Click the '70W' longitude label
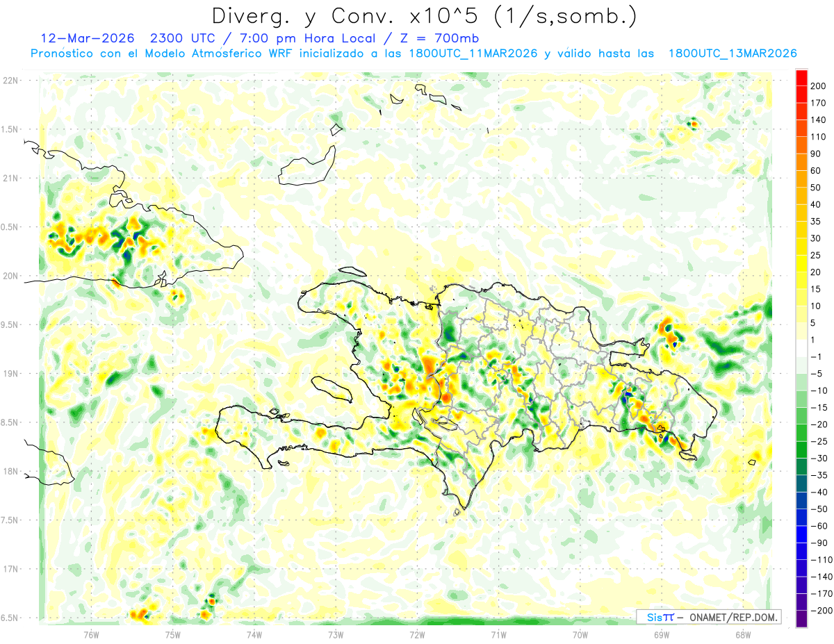Image resolution: width=834 pixels, height=644 pixels. (x=580, y=636)
